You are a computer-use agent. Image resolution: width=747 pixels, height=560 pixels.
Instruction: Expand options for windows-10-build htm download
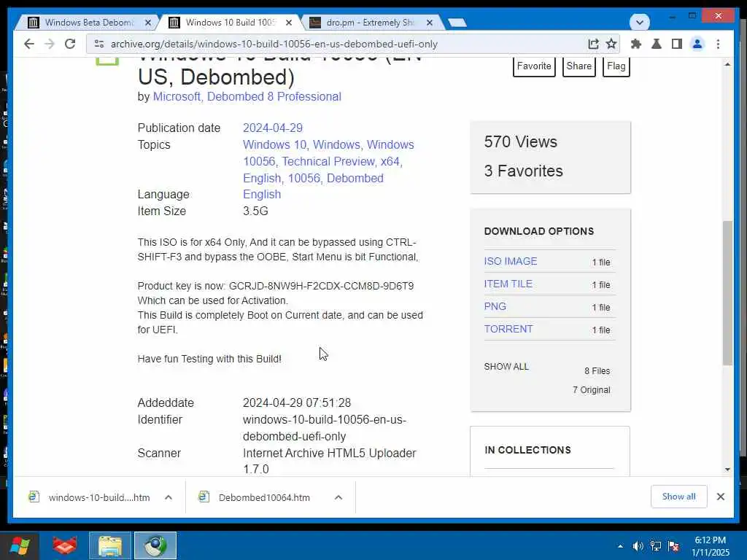pyautogui.click(x=169, y=497)
